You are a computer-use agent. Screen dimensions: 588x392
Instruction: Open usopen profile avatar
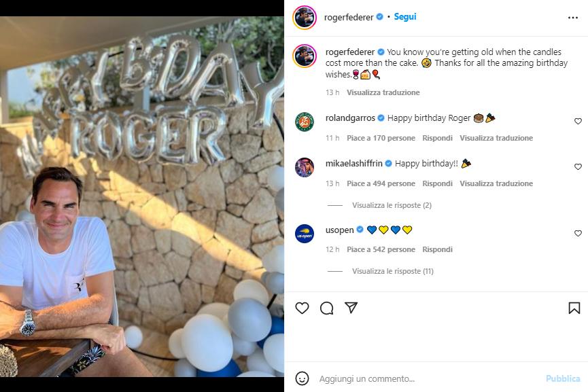[x=305, y=234]
